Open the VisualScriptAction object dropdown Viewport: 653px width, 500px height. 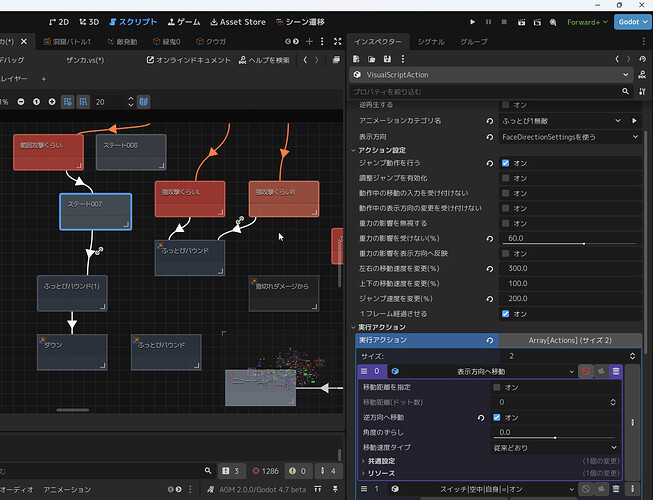(491, 75)
